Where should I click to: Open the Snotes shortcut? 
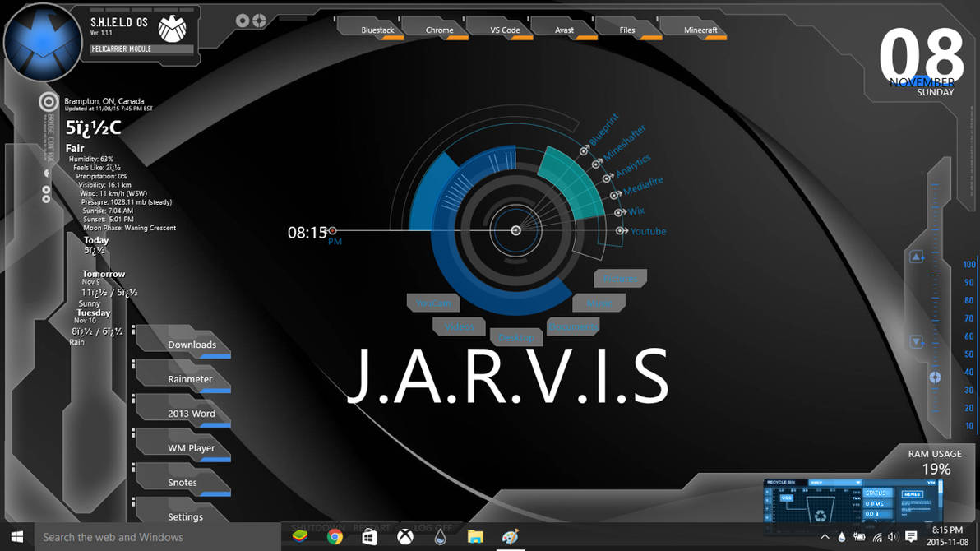pos(184,481)
